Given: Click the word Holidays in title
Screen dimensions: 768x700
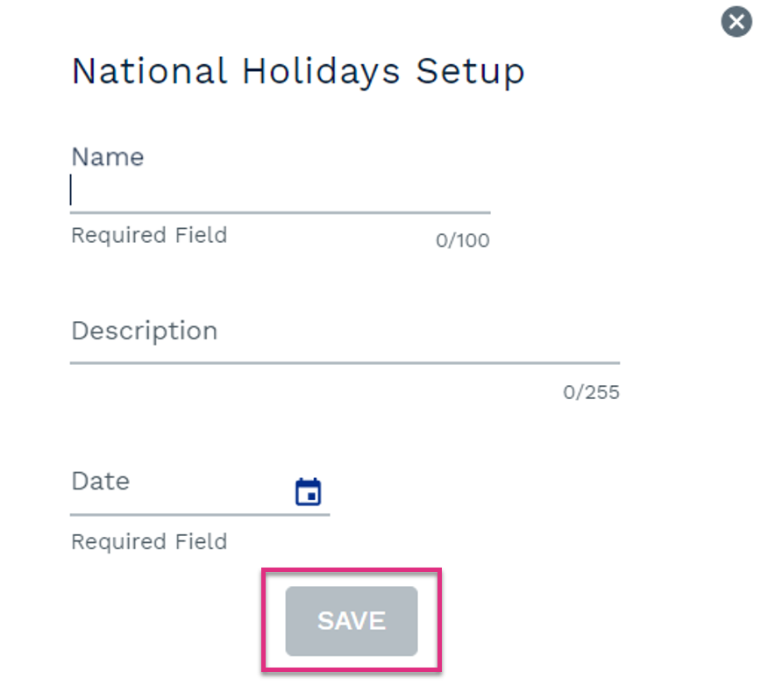Looking at the screenshot, I should pos(321,72).
